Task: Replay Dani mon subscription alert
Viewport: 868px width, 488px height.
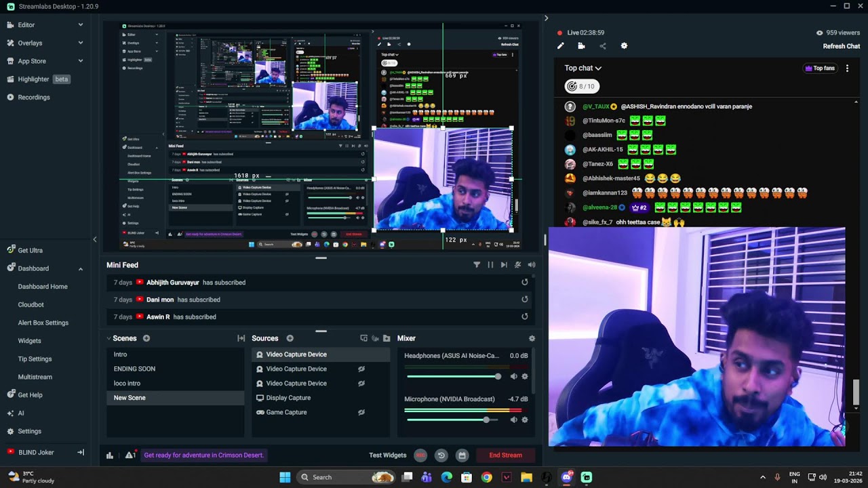Action: pos(524,300)
